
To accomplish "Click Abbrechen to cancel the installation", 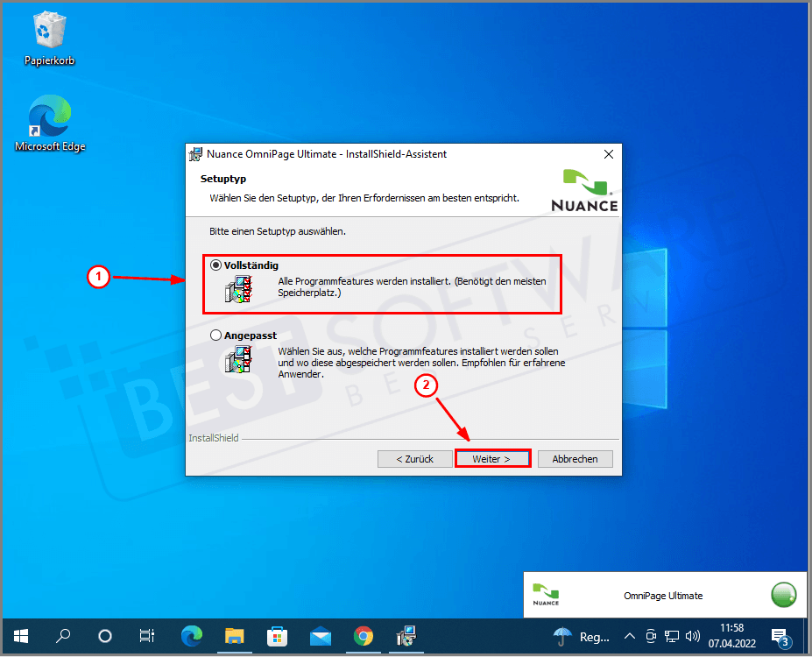I will click(575, 458).
